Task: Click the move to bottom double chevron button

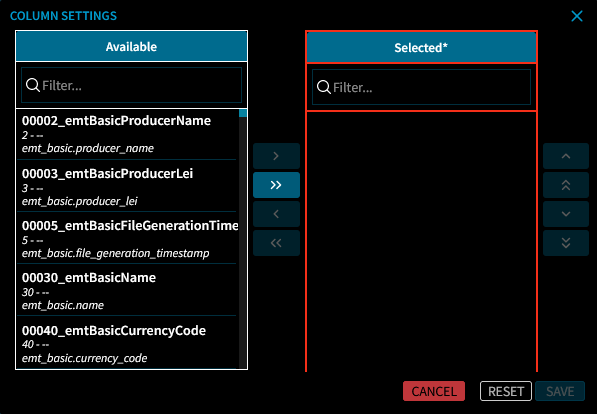Action: click(x=566, y=243)
